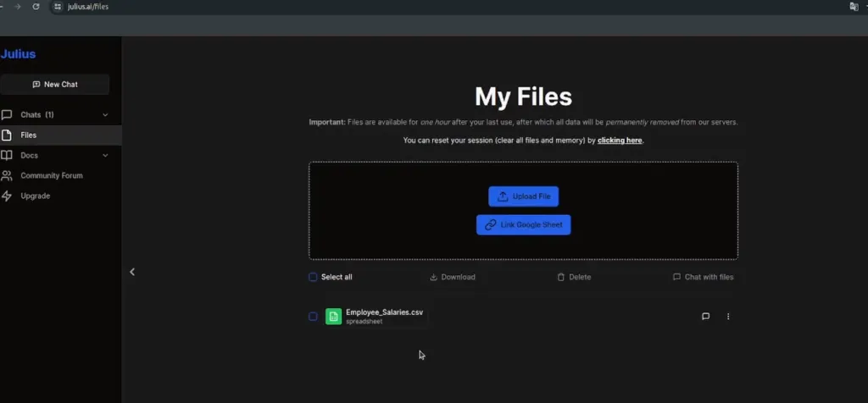This screenshot has height=403, width=868.
Task: Collapse the sidebar with the left arrow
Action: tap(132, 272)
